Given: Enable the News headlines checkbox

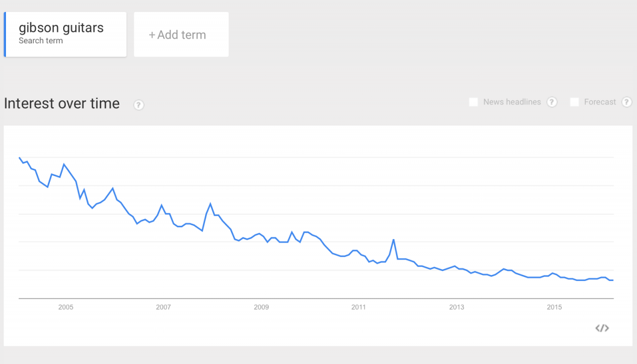Looking at the screenshot, I should [473, 102].
